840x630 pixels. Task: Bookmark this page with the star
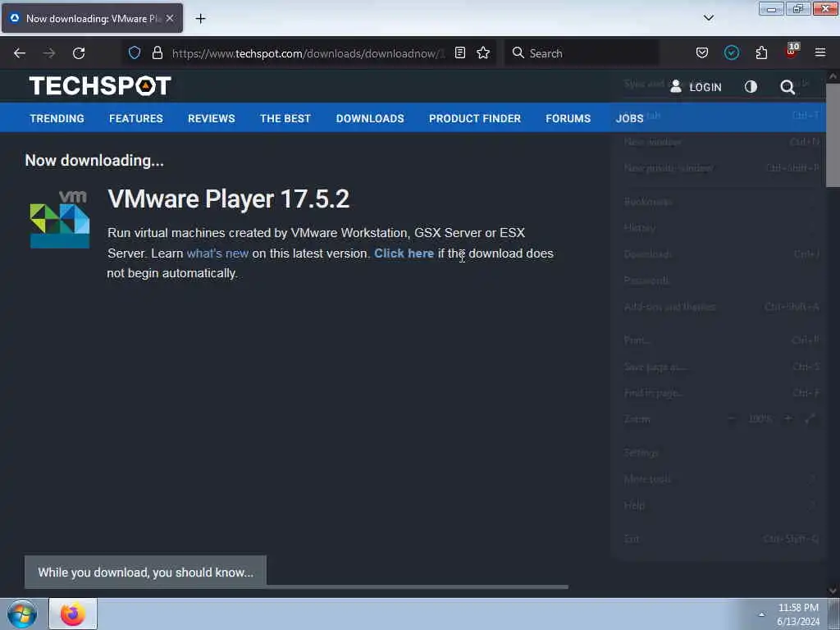pos(483,52)
